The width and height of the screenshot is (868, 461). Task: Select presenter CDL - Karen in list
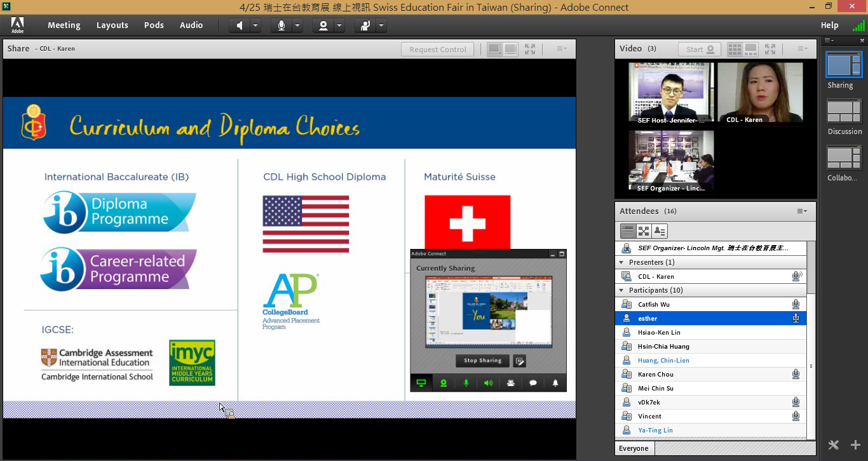point(711,276)
